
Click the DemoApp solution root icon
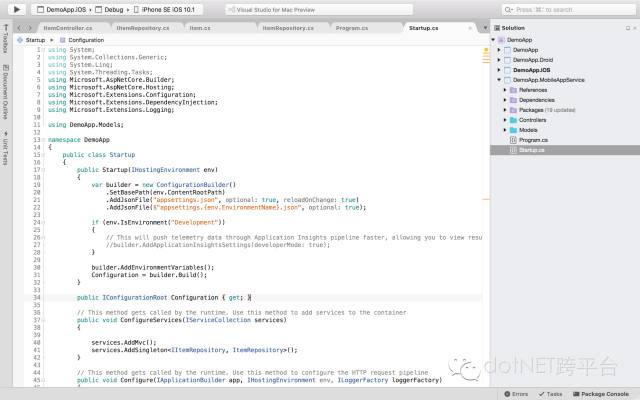click(501, 40)
